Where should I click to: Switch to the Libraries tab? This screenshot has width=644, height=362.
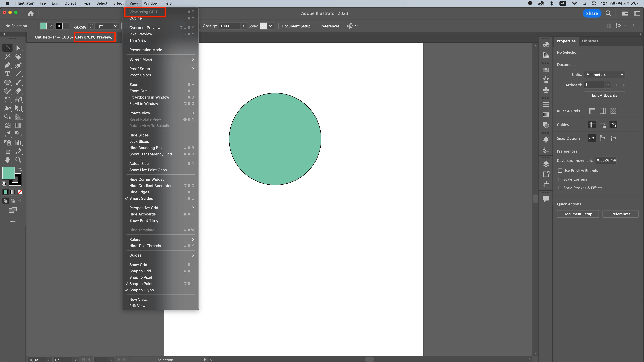pos(590,41)
